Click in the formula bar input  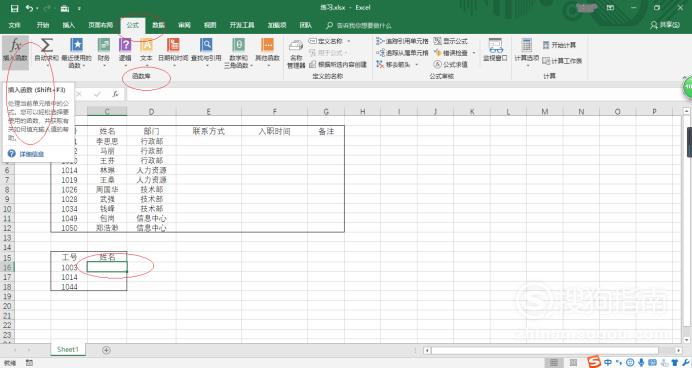coord(404,94)
